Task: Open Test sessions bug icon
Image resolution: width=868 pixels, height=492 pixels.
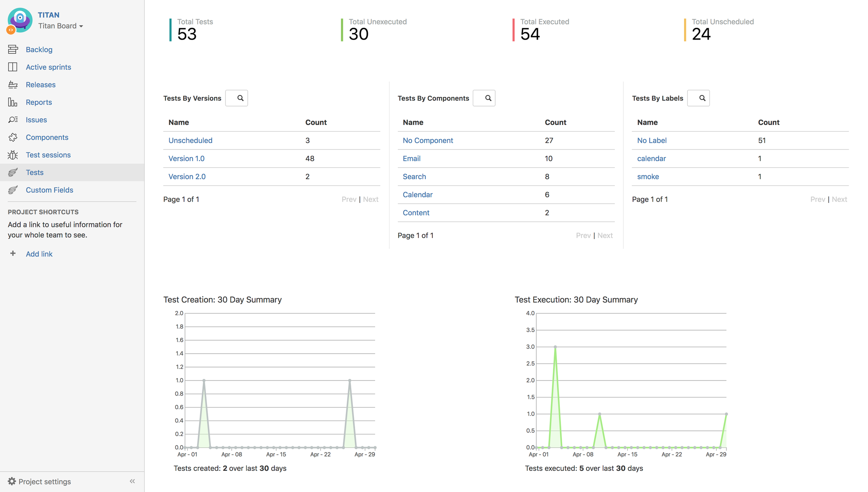Action: pyautogui.click(x=13, y=155)
